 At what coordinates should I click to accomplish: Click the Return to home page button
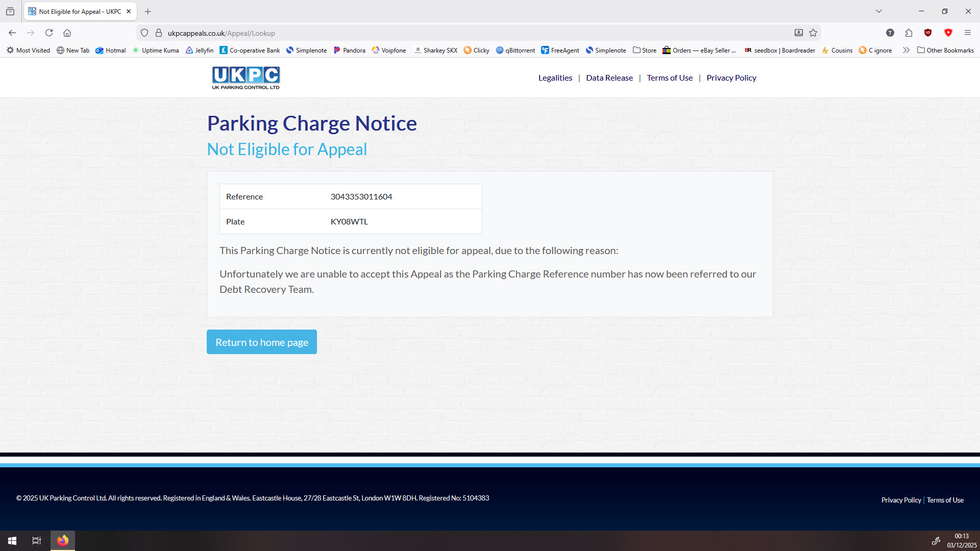(x=261, y=342)
